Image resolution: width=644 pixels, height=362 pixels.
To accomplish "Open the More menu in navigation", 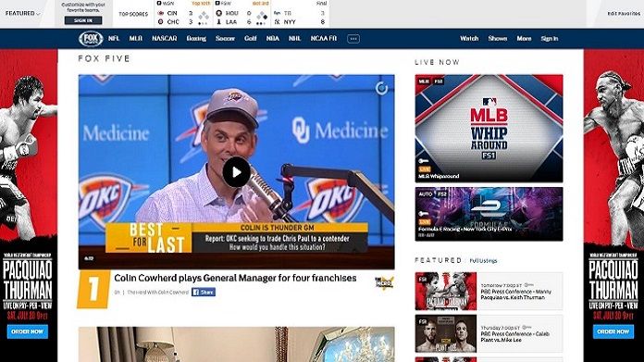I will (x=524, y=39).
